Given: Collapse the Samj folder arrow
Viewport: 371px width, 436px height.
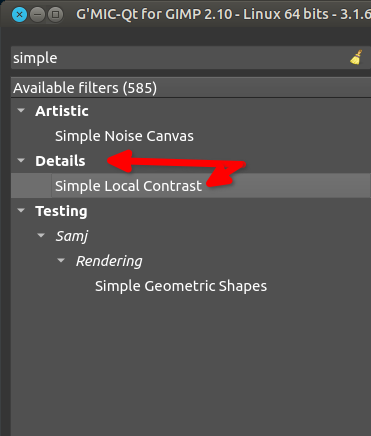Looking at the screenshot, I should [x=41, y=235].
